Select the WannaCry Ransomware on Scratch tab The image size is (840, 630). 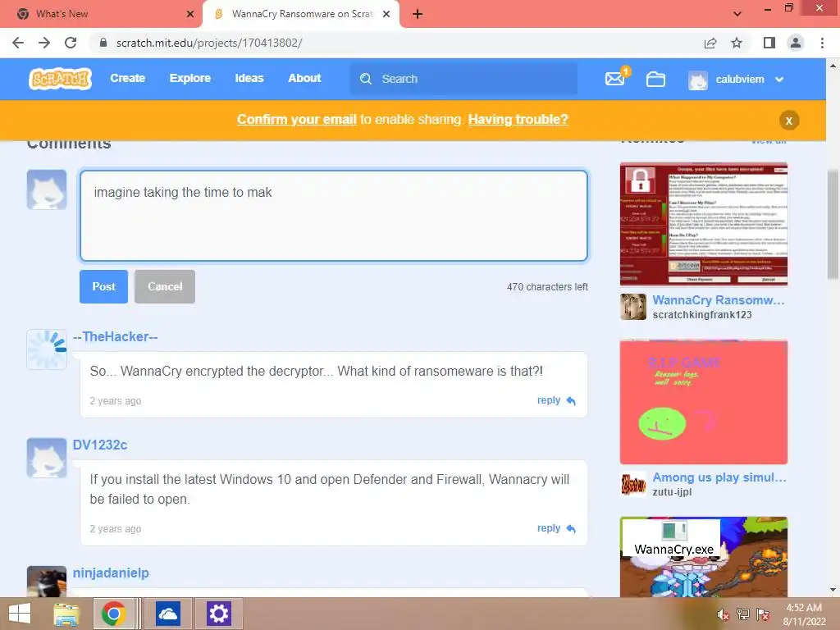coord(300,14)
